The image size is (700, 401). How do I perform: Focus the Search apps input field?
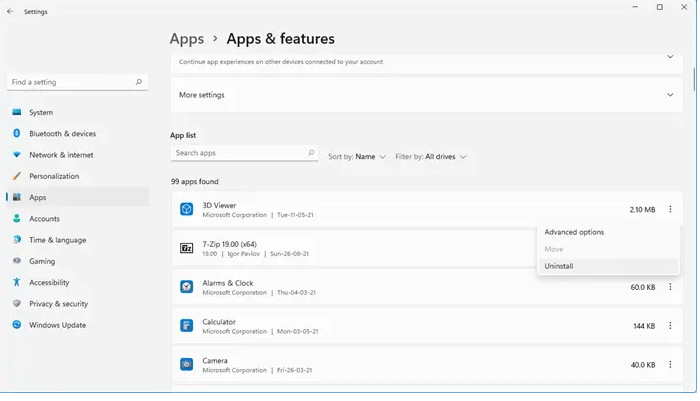244,153
